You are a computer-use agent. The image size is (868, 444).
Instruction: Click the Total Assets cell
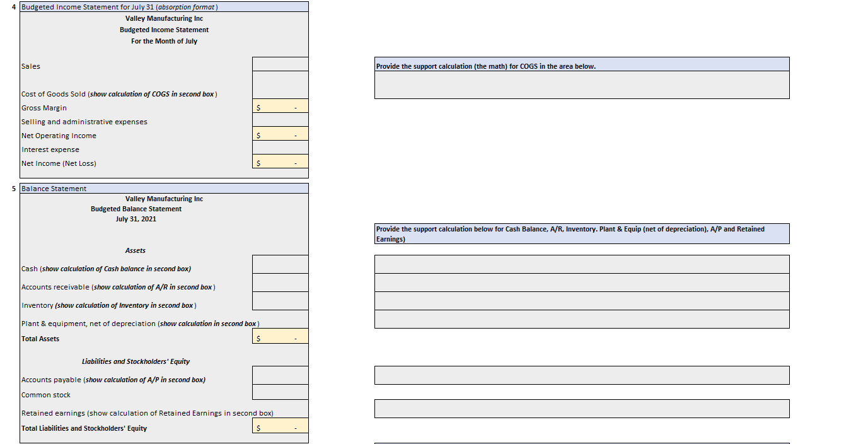(x=280, y=336)
